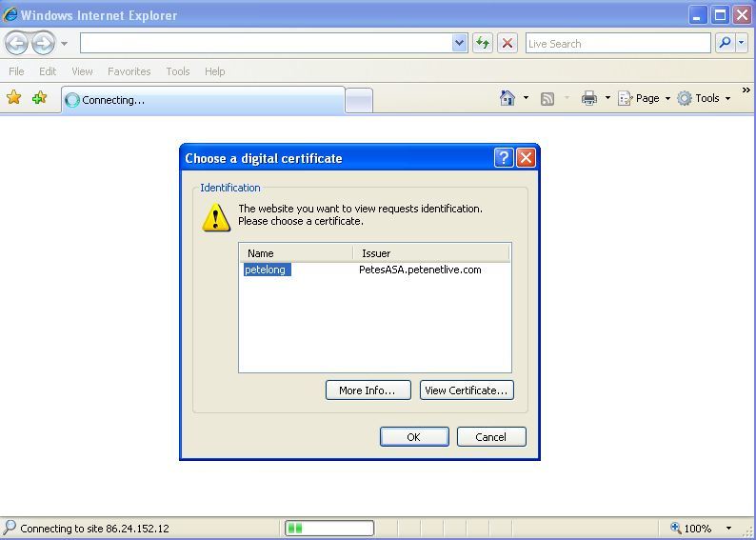Click the Forward navigation arrow
This screenshot has width=756, height=540.
[x=44, y=44]
